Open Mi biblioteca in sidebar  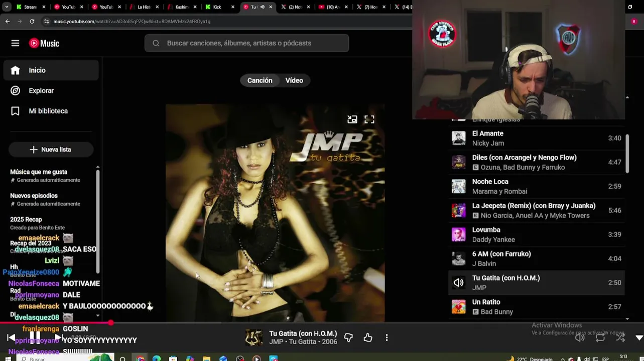(51, 111)
